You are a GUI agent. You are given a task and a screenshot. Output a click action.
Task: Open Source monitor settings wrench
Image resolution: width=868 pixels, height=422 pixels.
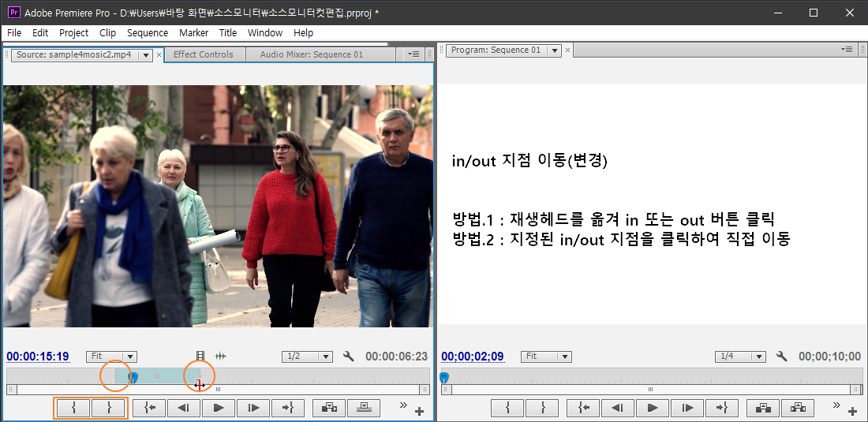tap(348, 357)
